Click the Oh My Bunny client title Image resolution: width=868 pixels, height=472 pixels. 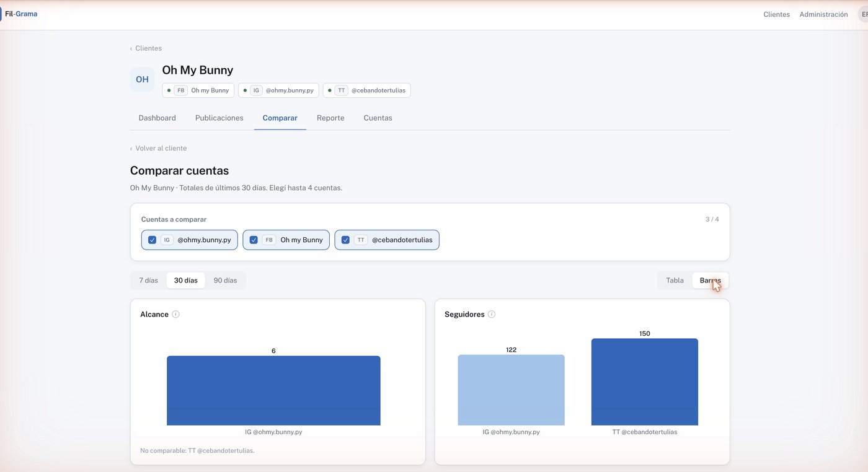click(x=198, y=70)
